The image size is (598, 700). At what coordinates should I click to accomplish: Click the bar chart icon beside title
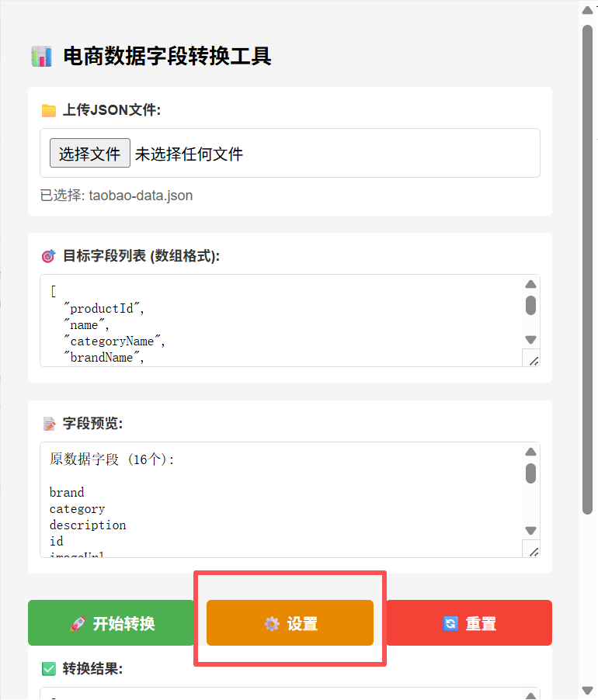click(41, 56)
